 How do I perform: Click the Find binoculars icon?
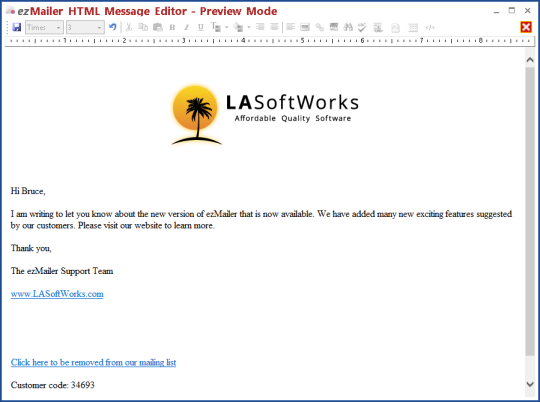pyautogui.click(x=348, y=27)
